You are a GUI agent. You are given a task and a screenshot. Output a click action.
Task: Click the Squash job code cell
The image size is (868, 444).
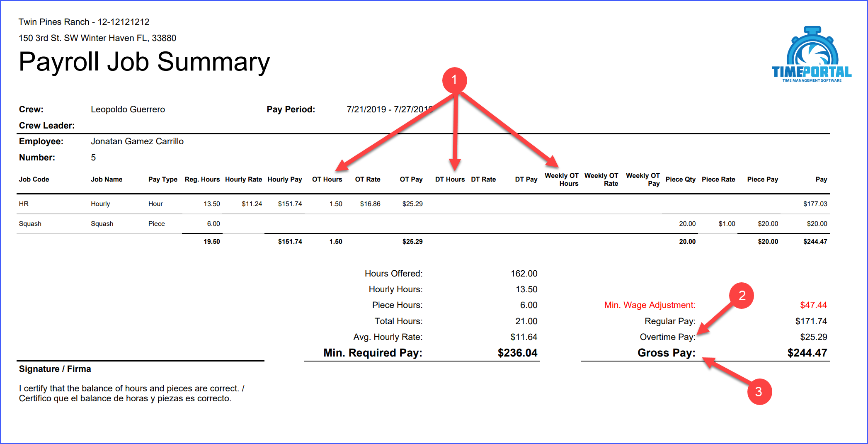30,224
